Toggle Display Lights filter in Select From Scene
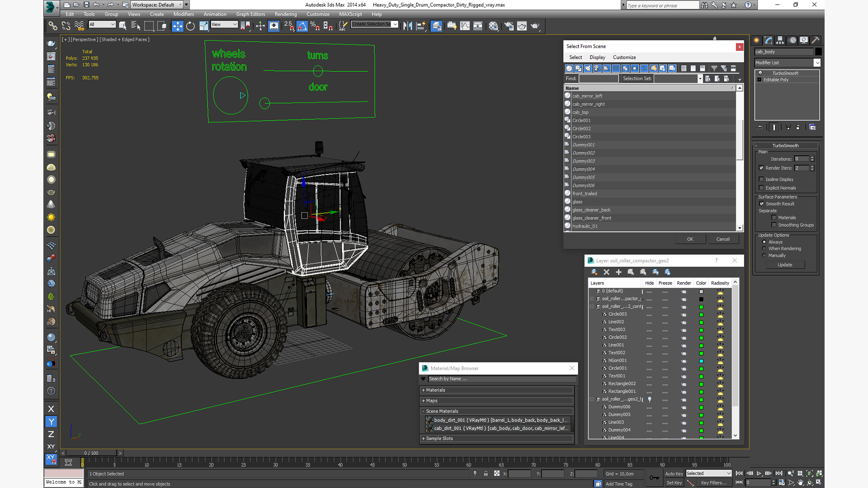This screenshot has height=488, width=868. click(588, 68)
